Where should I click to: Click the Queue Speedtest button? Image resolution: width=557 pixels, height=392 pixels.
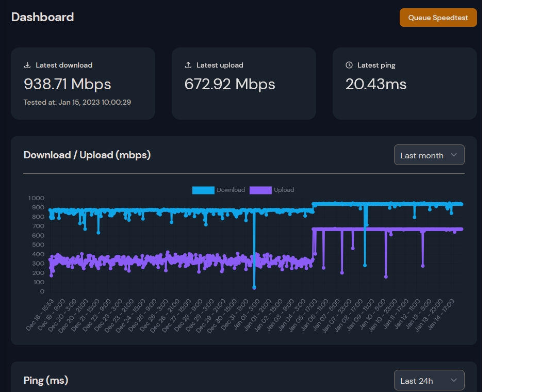(x=438, y=18)
